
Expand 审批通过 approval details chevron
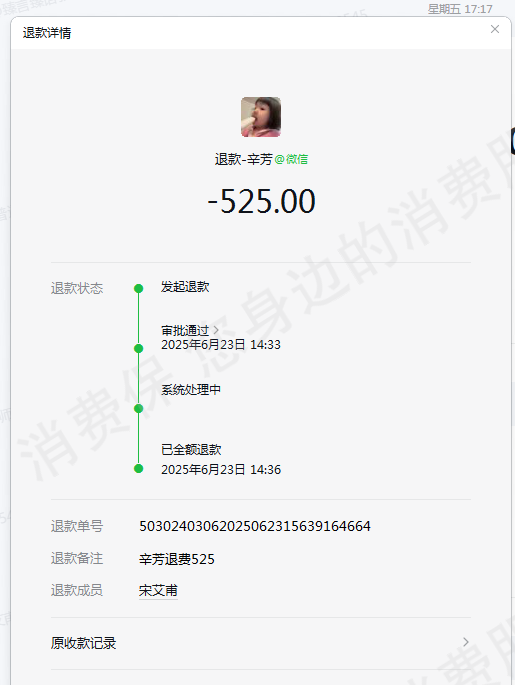click(x=216, y=330)
